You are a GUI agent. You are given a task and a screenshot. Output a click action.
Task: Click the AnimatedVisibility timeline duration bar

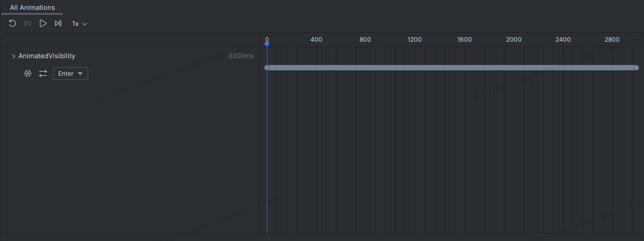451,68
